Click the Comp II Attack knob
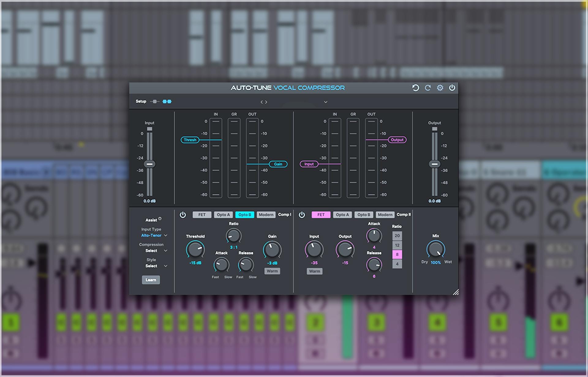The image size is (588, 377). pos(374,236)
